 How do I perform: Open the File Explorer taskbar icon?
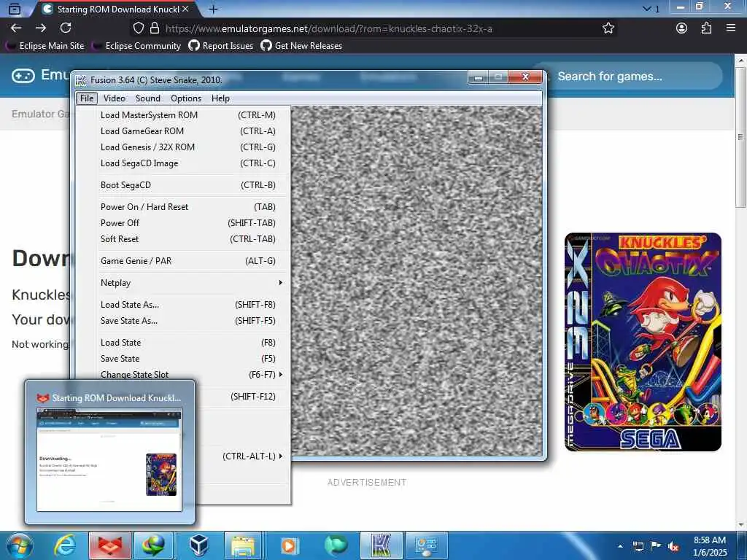point(243,545)
